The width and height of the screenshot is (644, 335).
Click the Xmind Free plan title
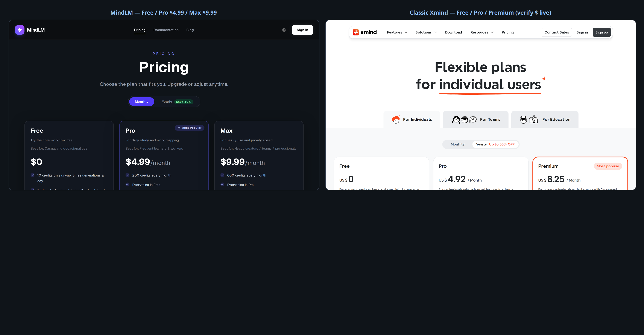(344, 166)
